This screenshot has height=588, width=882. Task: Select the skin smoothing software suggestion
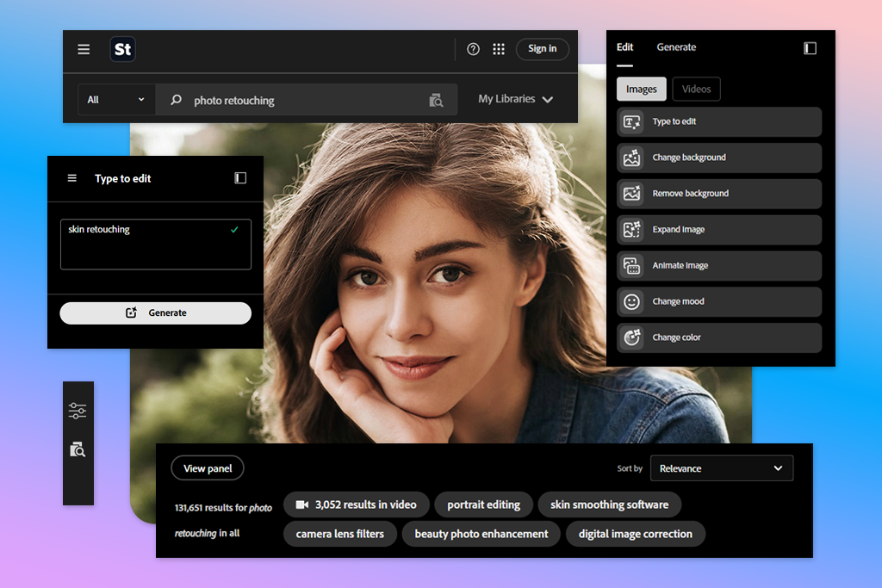point(610,504)
